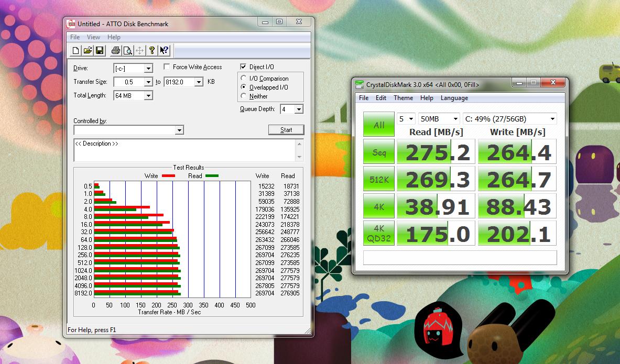Image resolution: width=620 pixels, height=364 pixels.
Task: Close the CrystalDiskMark window
Action: coord(553,82)
